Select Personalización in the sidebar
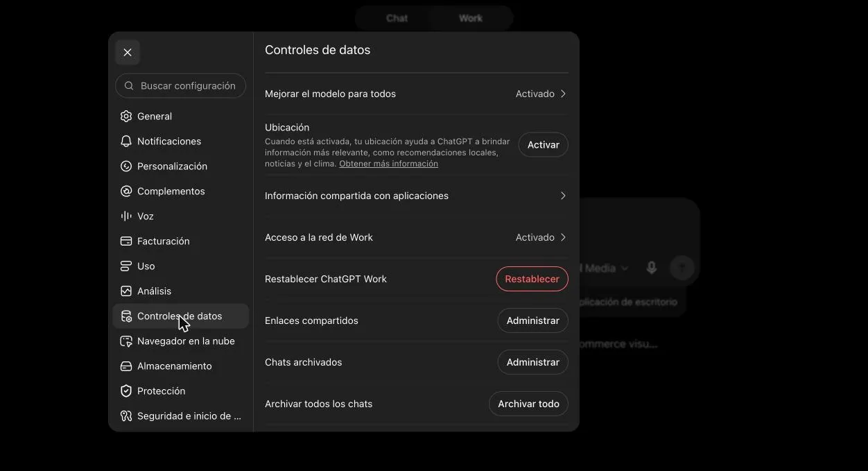868x471 pixels. tap(181, 166)
